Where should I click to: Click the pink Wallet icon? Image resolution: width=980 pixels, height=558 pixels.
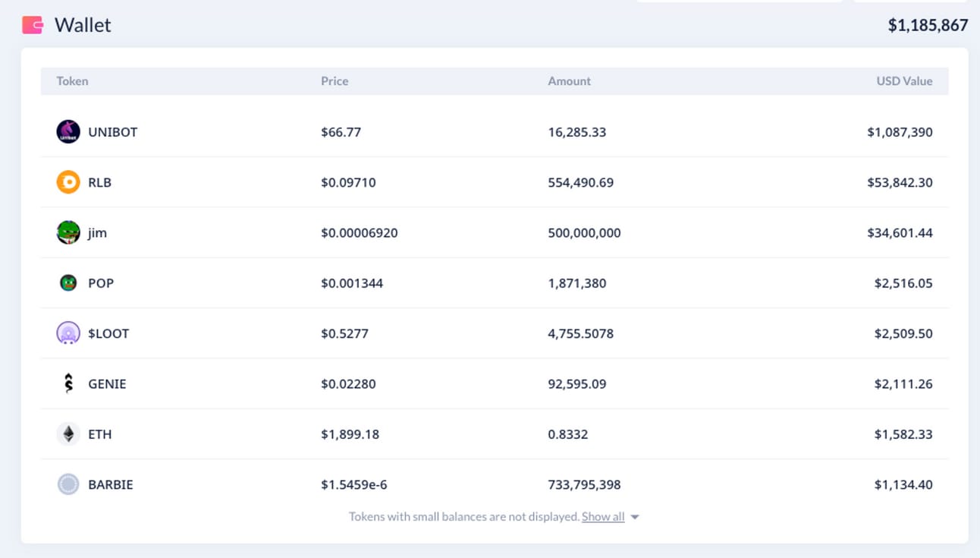33,25
